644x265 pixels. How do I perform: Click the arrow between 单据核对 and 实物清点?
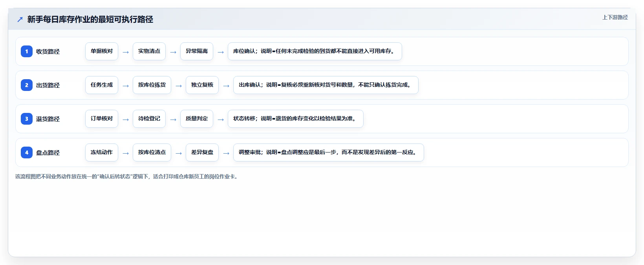click(126, 52)
